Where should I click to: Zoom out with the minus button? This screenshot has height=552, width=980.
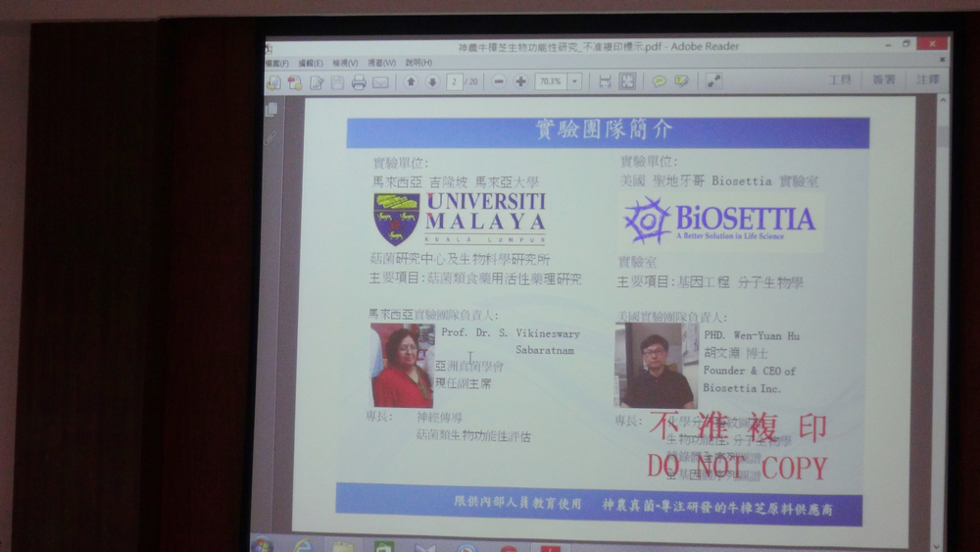point(499,82)
